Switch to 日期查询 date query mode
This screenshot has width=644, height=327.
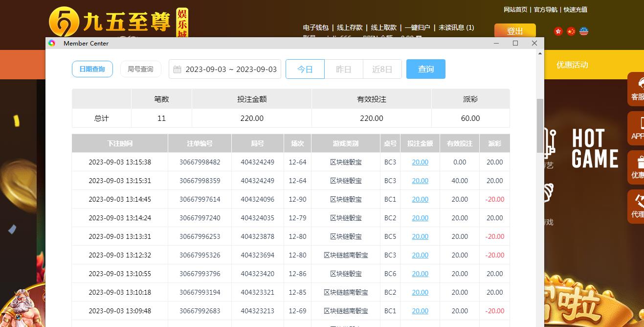pos(92,69)
